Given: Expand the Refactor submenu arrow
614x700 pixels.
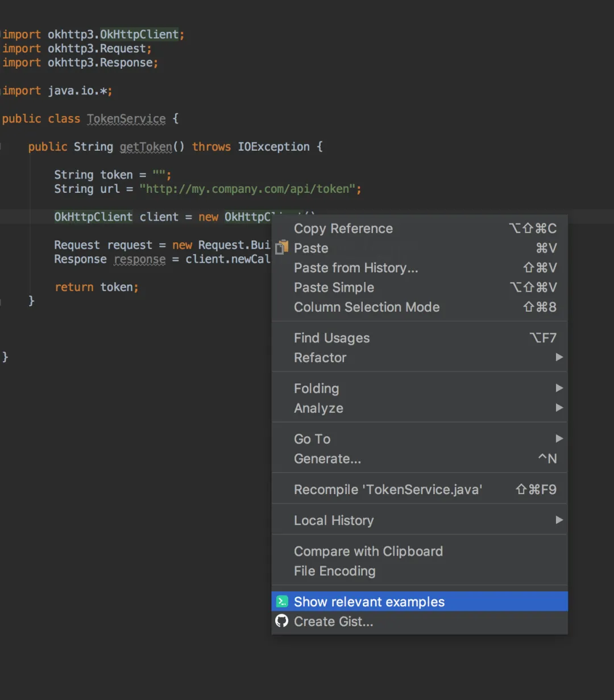Looking at the screenshot, I should click(559, 357).
